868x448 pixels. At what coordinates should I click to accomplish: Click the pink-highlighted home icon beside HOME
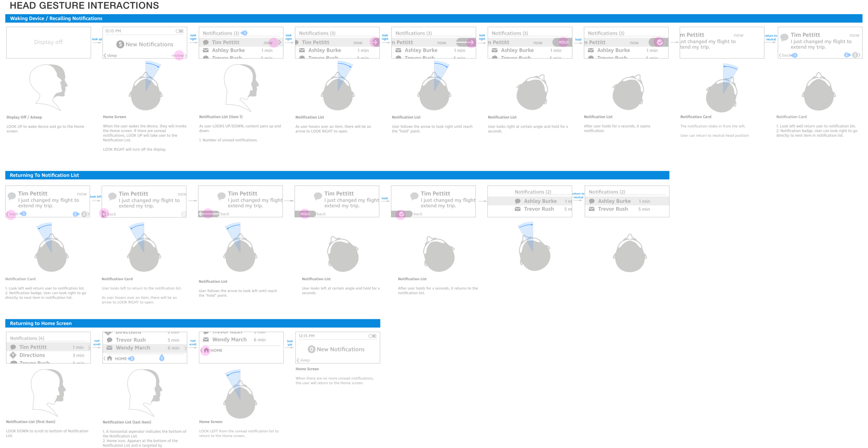pos(206,350)
